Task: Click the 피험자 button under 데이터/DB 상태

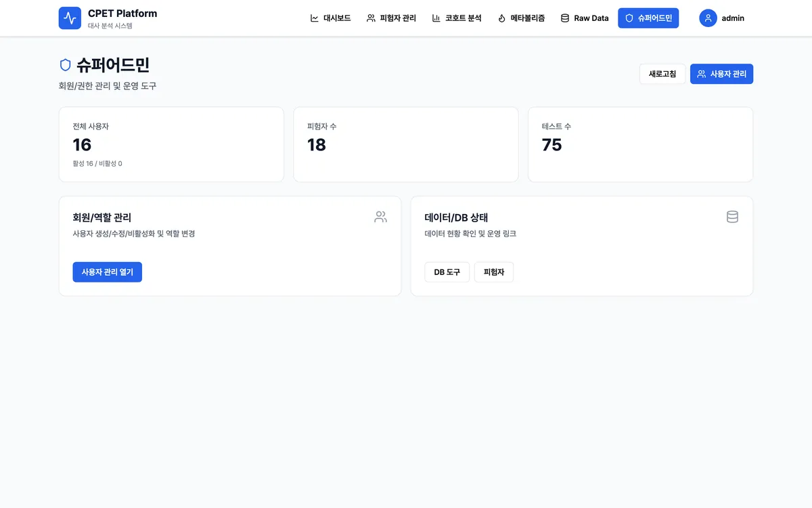Action: (493, 272)
